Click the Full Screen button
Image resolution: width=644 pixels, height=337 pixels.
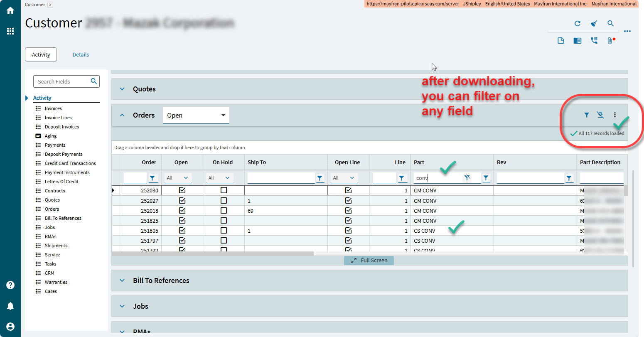pyautogui.click(x=369, y=261)
